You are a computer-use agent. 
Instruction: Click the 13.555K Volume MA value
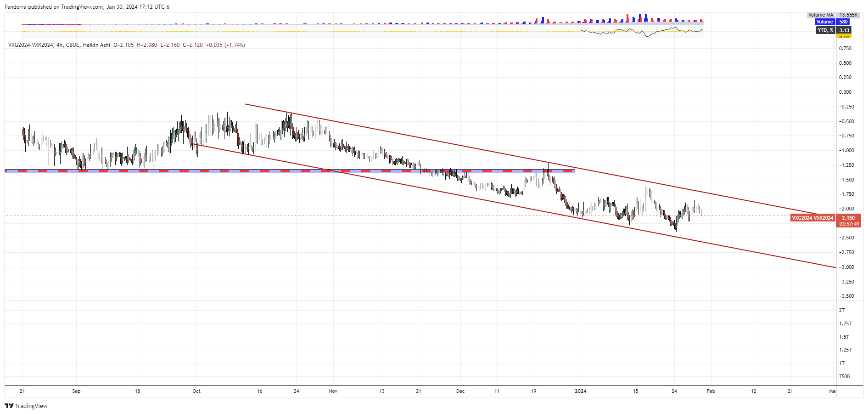point(848,15)
